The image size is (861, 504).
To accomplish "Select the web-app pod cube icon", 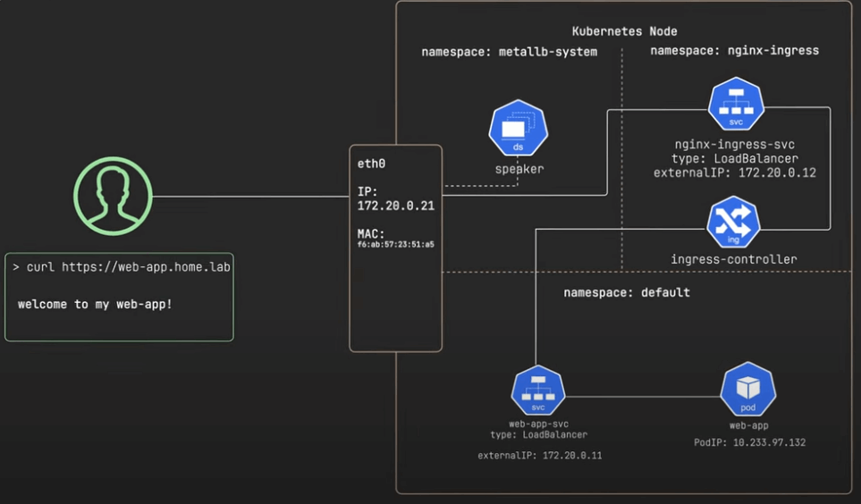I will (747, 390).
